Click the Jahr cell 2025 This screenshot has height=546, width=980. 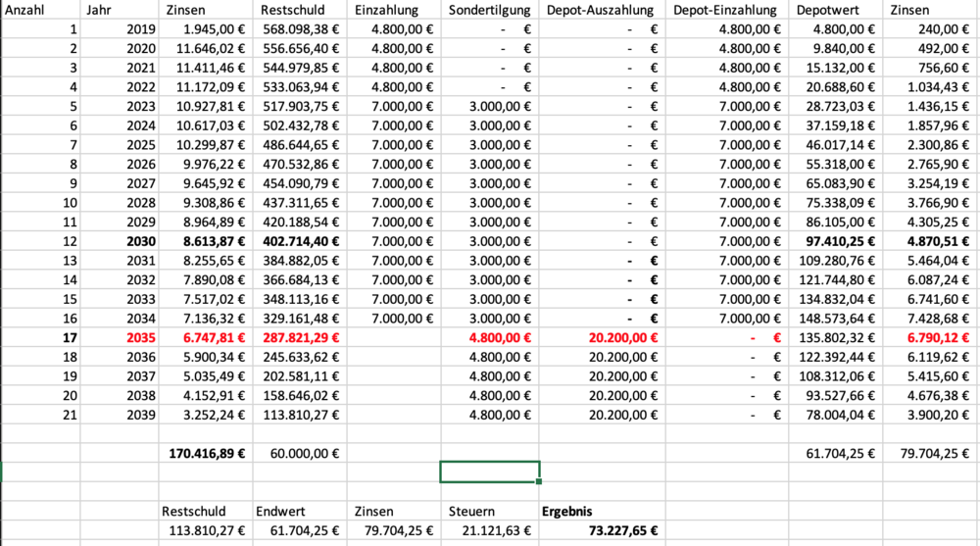click(120, 146)
